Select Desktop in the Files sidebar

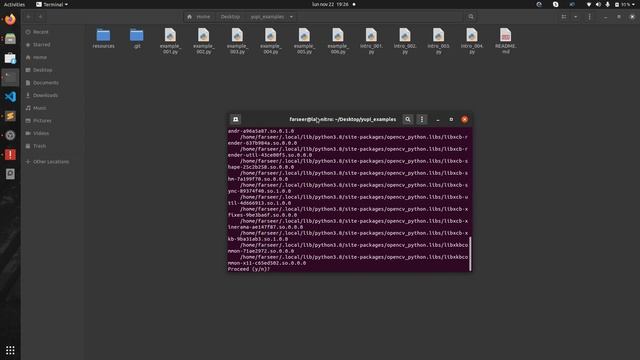53,70
